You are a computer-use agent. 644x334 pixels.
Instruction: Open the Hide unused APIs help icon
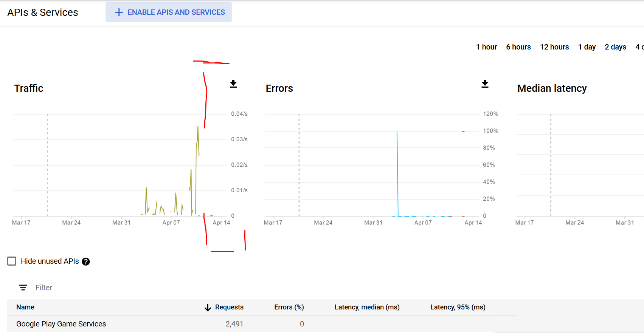tap(86, 261)
